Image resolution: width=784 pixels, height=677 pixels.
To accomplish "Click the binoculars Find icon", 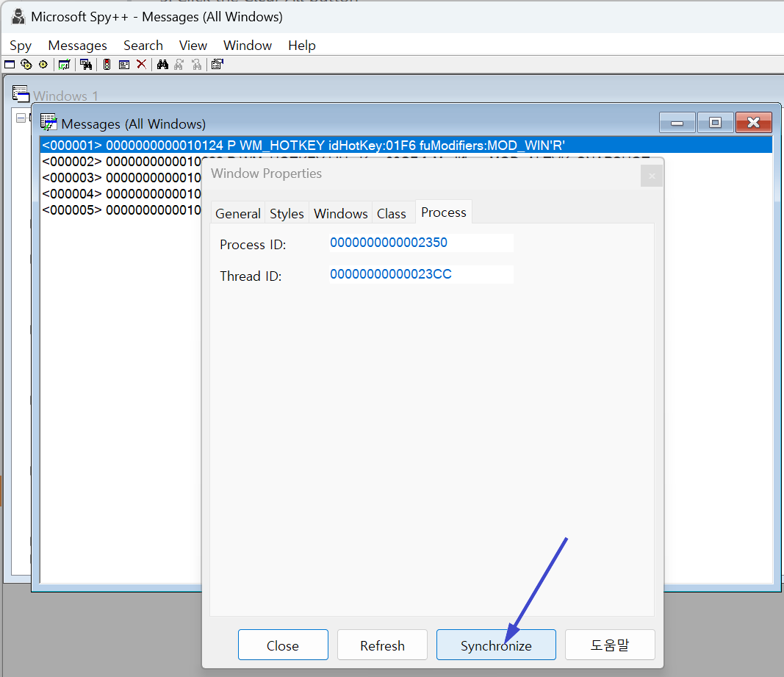I will 162,65.
